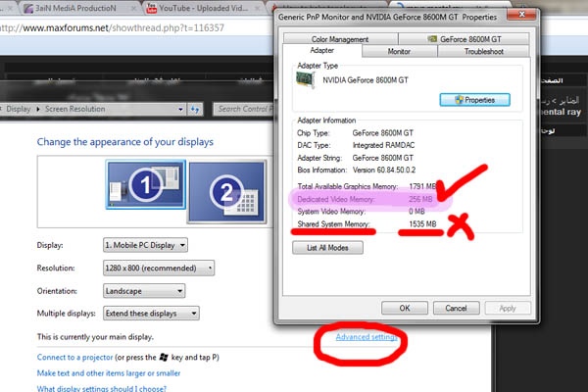Click the NVIDIA adapter card icon

pos(306,79)
